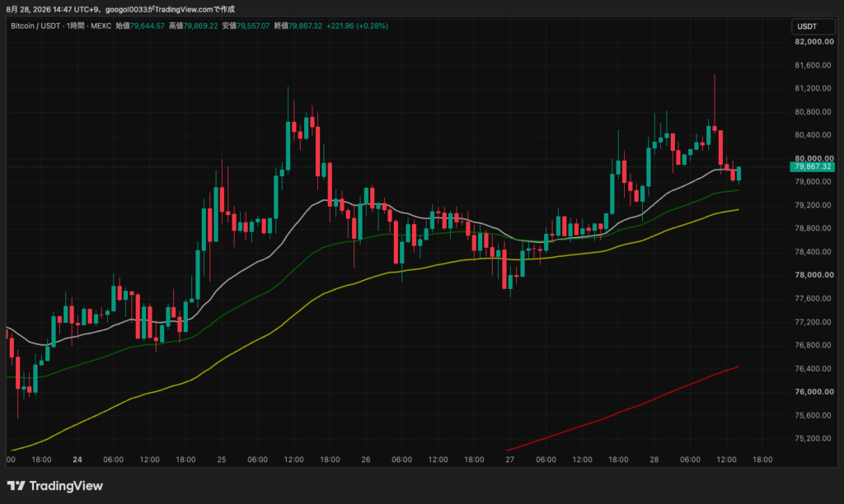Click the chart creation caption at top
Screen dimensions: 844x504
coord(120,9)
